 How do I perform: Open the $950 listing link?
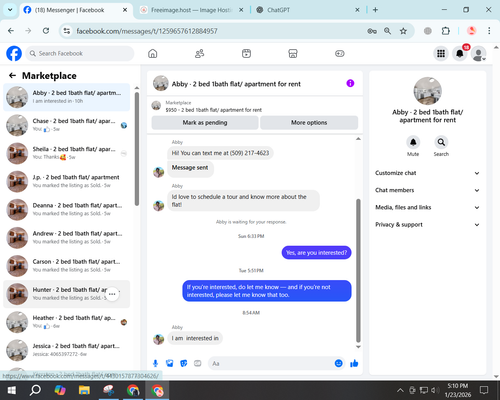[214, 110]
